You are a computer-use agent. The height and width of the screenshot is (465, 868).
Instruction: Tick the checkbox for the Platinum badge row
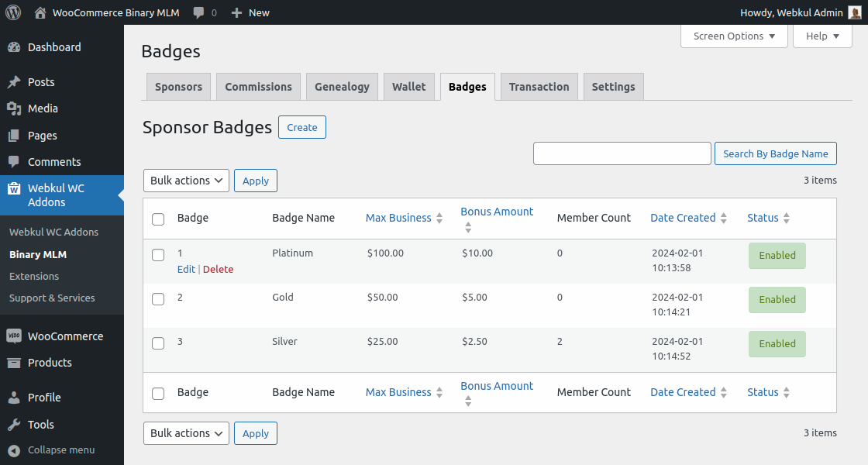tap(158, 254)
